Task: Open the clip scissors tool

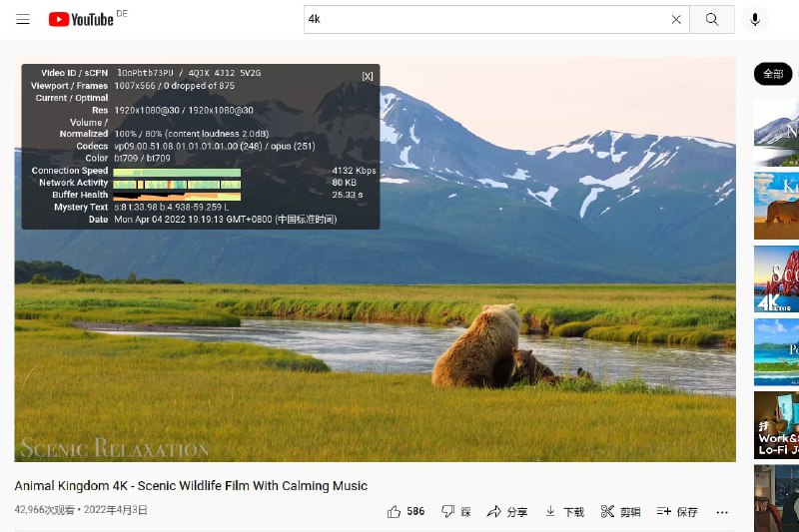Action: [x=620, y=511]
